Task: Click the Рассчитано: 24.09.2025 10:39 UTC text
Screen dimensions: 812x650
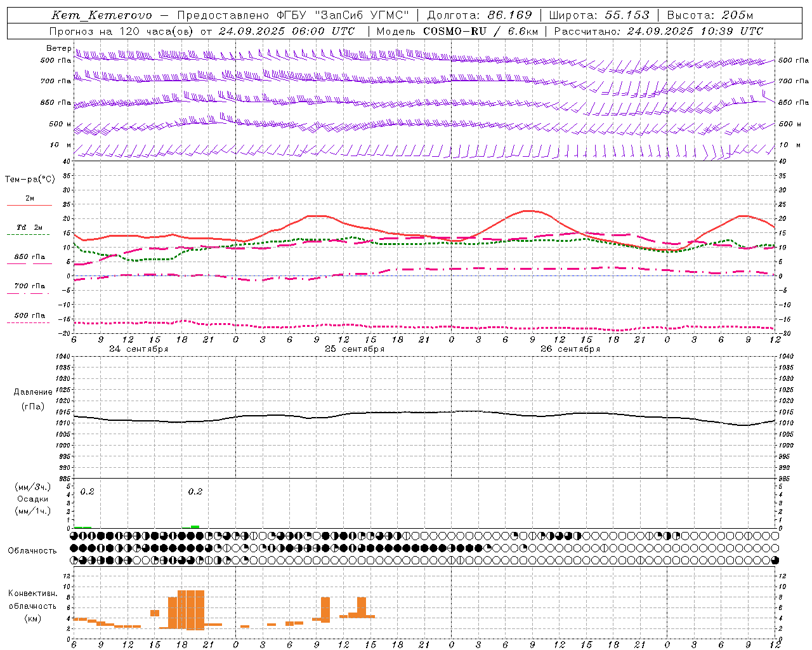Action: [x=658, y=31]
